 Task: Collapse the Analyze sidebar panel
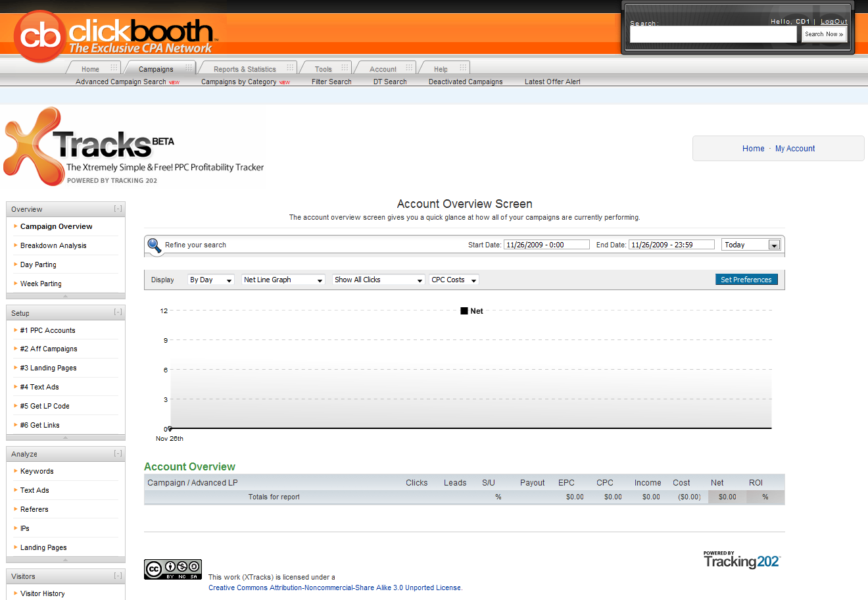tap(118, 453)
